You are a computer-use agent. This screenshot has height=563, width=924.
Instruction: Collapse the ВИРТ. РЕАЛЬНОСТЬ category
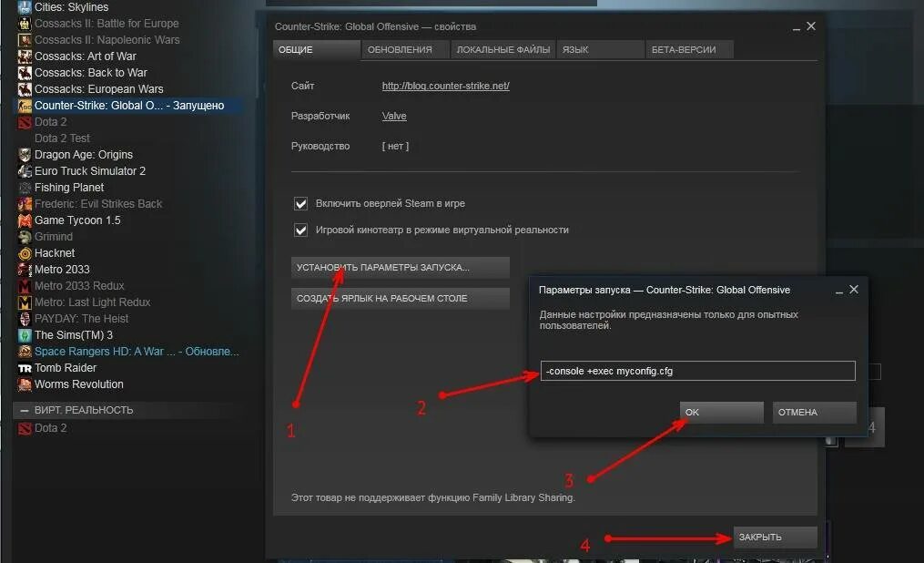(25, 410)
